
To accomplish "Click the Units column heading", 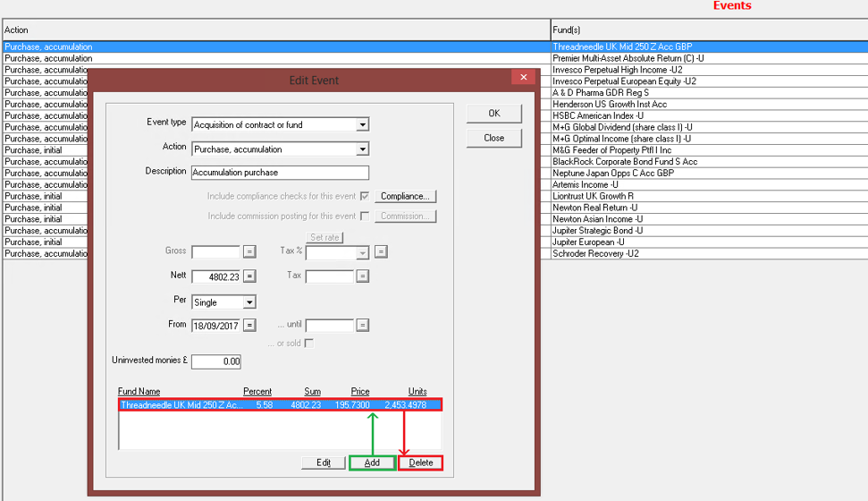I will (x=417, y=391).
